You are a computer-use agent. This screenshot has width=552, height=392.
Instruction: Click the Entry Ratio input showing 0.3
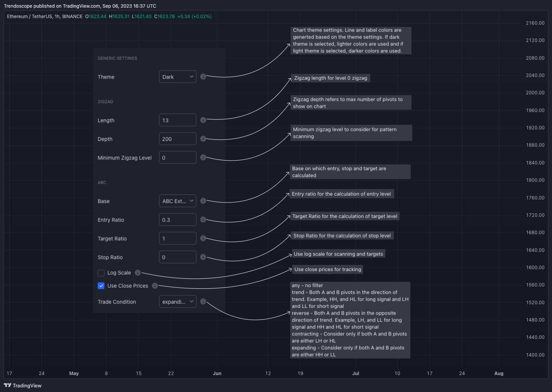point(177,219)
